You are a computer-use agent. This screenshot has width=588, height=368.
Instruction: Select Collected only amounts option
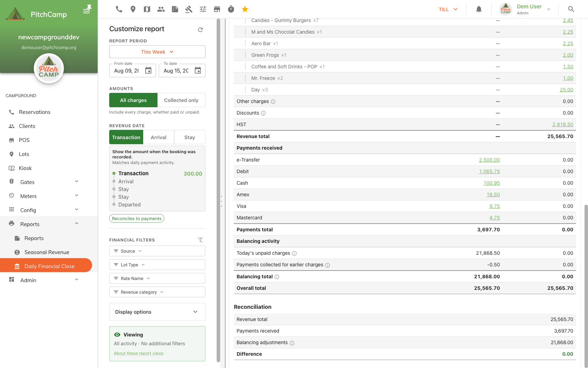tap(181, 100)
